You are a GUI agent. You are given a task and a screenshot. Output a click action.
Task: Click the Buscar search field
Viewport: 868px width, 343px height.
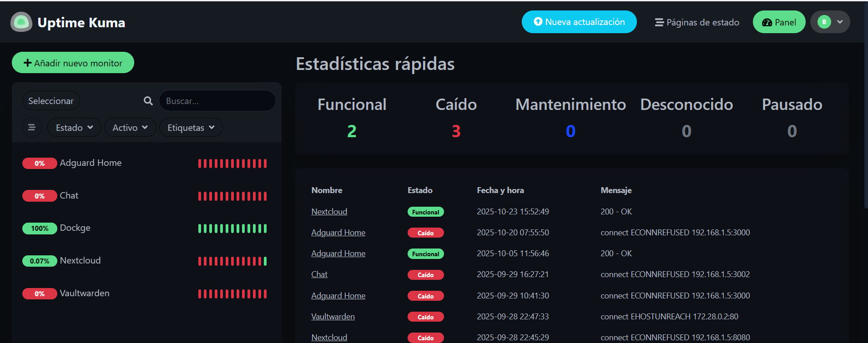217,101
